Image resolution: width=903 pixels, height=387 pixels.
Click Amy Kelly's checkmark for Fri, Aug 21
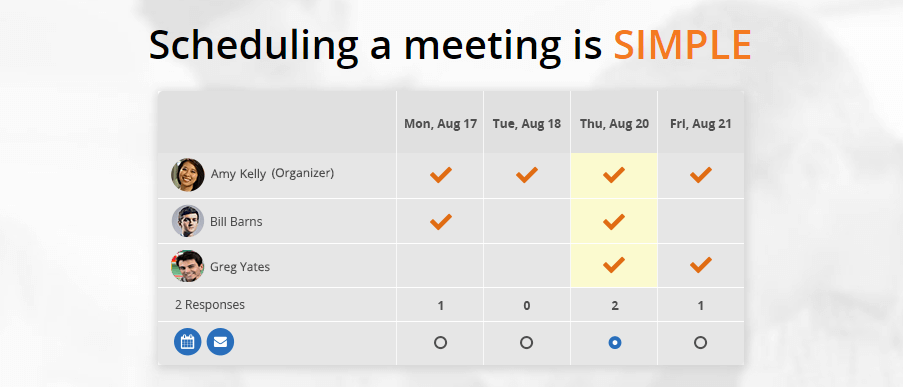[700, 174]
